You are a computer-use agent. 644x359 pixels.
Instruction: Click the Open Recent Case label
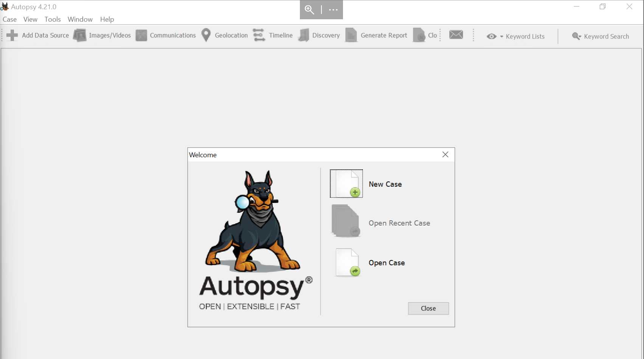point(399,223)
